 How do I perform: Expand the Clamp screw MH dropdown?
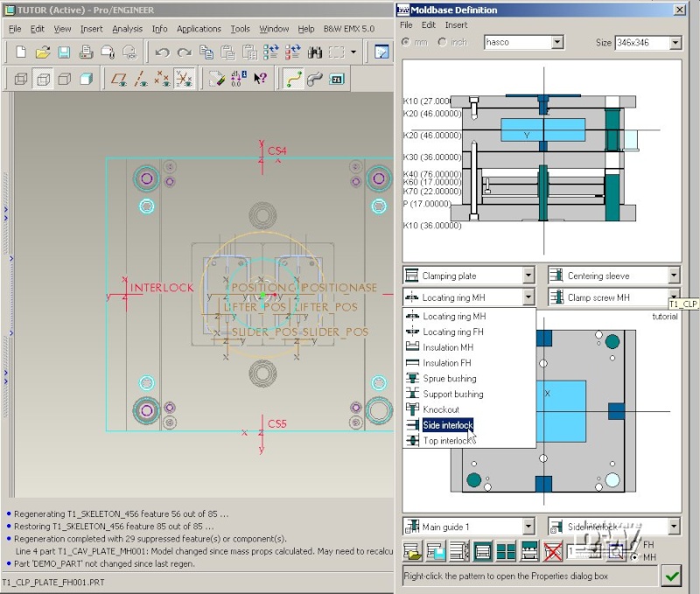pos(674,296)
